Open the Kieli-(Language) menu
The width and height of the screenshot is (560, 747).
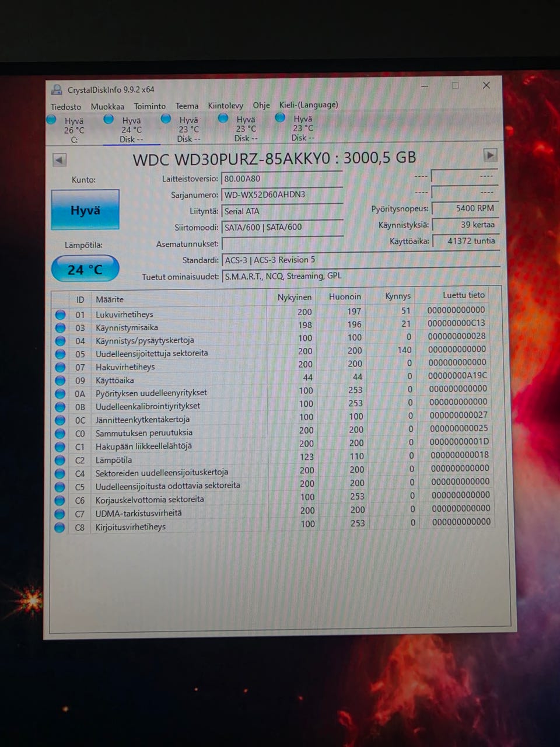point(309,105)
